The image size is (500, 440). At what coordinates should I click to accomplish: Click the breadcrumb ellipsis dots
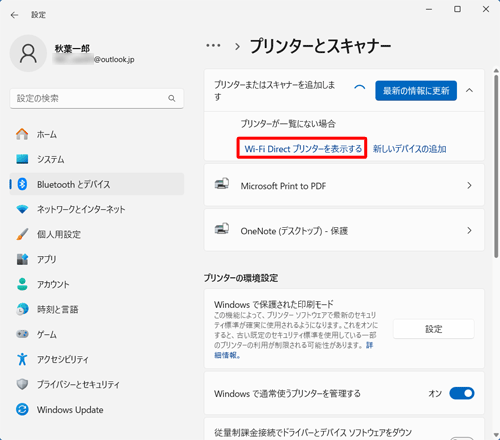point(213,46)
